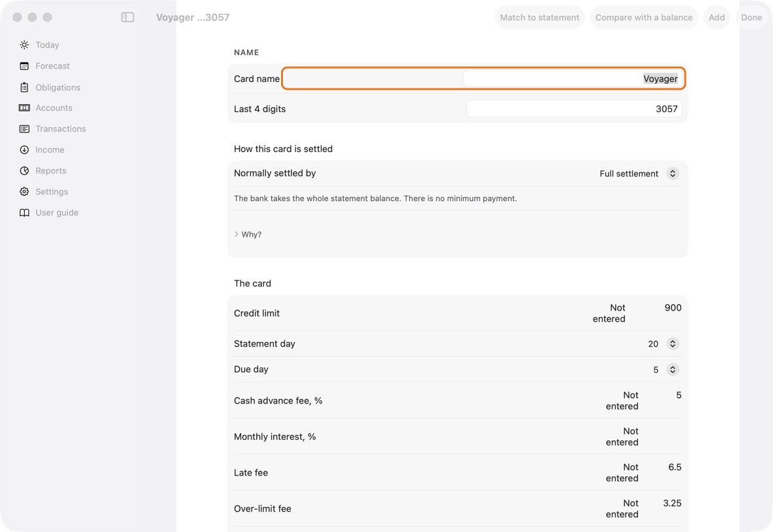Viewport: 773px width, 532px height.
Task: Click the Add button
Action: pyautogui.click(x=717, y=17)
